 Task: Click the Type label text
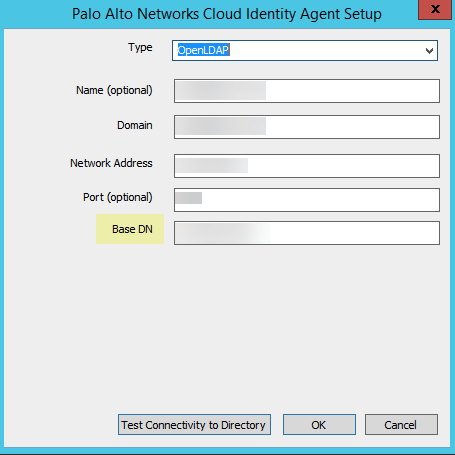[140, 47]
